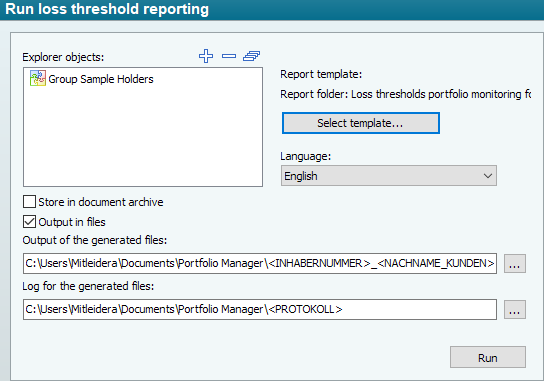Start the report with the Run button
544x381 pixels.
tap(488, 357)
